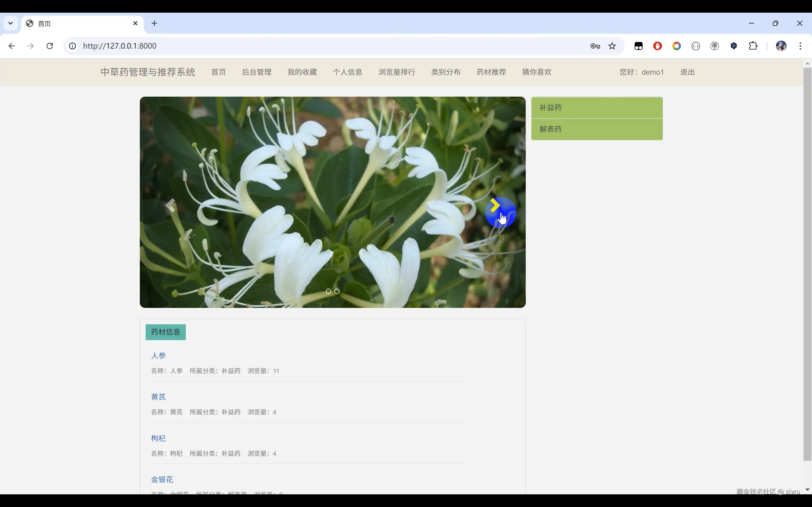812x507 pixels.
Task: Click the browser profile avatar
Action: click(781, 46)
